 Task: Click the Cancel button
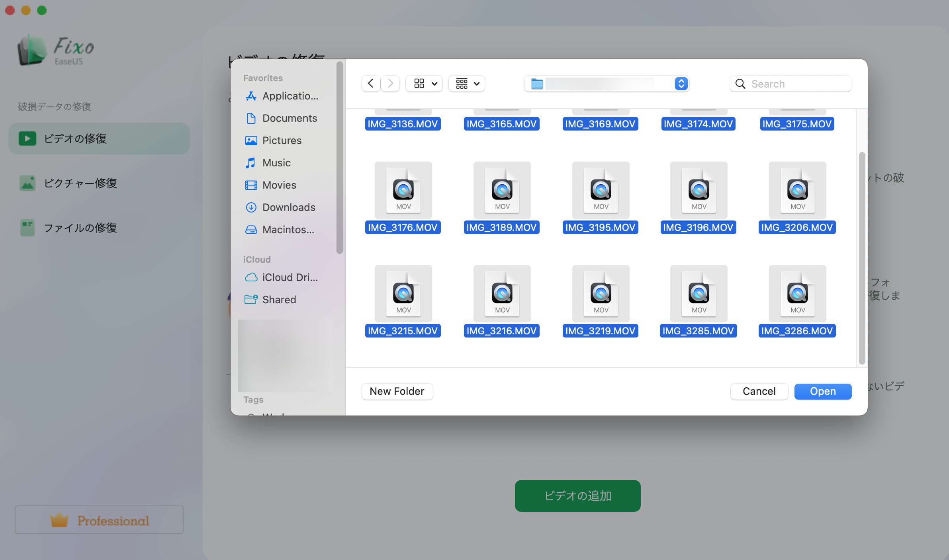[x=759, y=391]
